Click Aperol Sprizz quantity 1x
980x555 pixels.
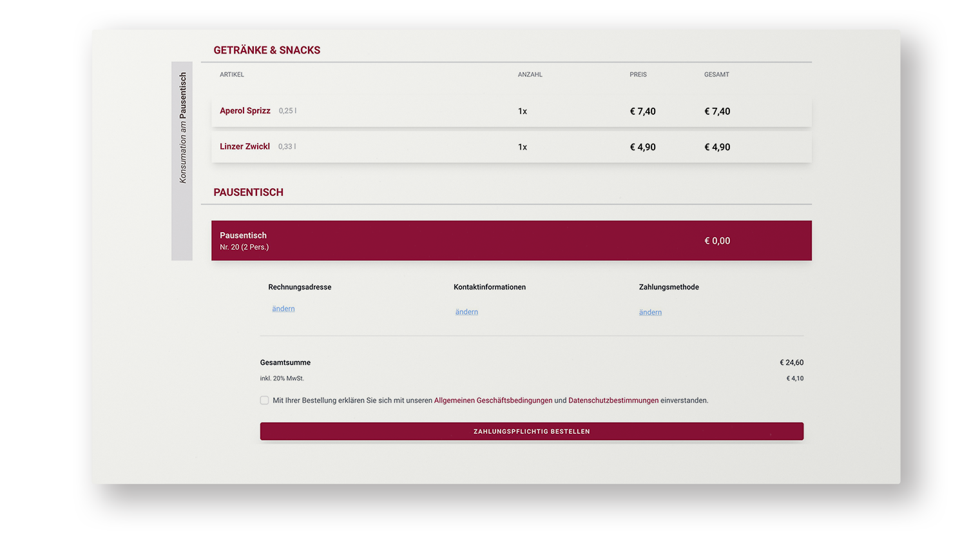523,112
